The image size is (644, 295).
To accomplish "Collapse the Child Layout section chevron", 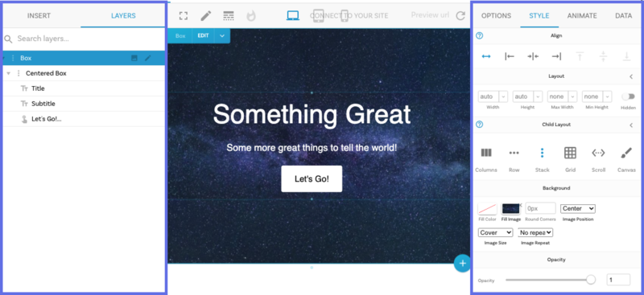I will tap(631, 125).
